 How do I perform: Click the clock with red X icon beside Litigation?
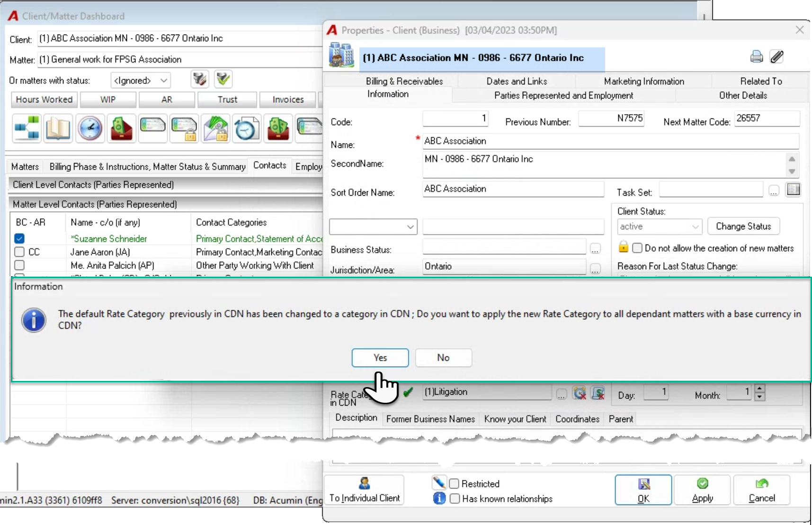580,393
